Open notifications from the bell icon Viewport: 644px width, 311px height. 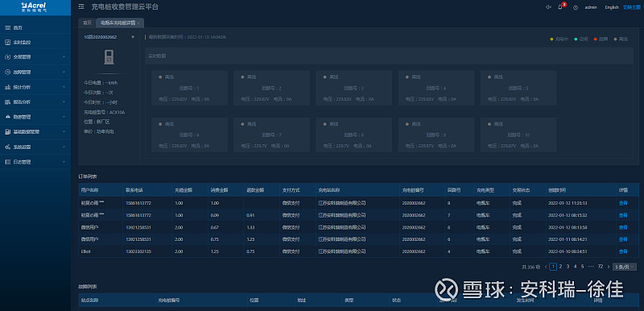click(x=560, y=7)
